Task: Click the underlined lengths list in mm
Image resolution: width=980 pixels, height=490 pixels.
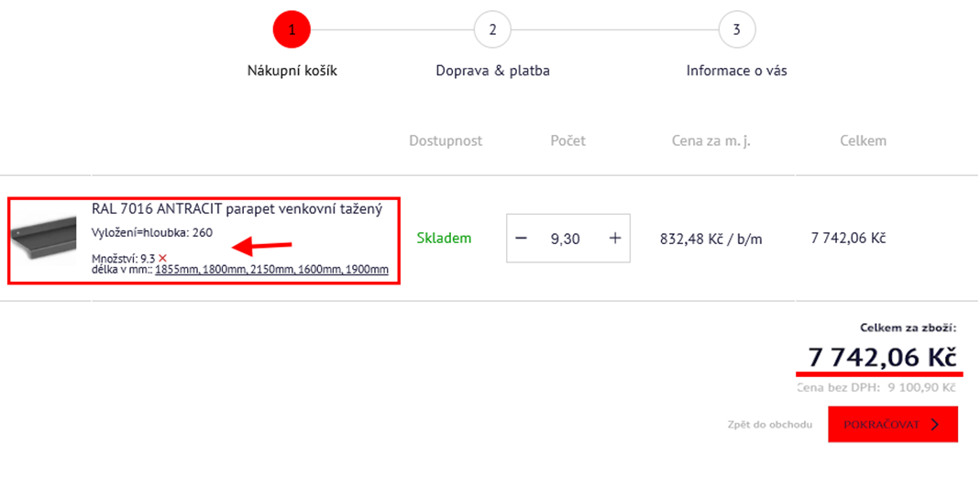Action: click(x=271, y=270)
